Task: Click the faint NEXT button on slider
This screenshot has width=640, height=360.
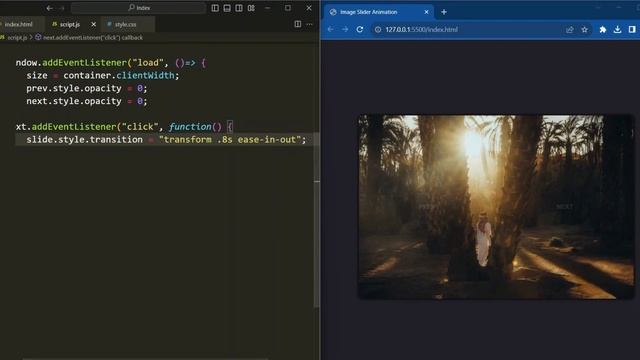Action: [564, 207]
